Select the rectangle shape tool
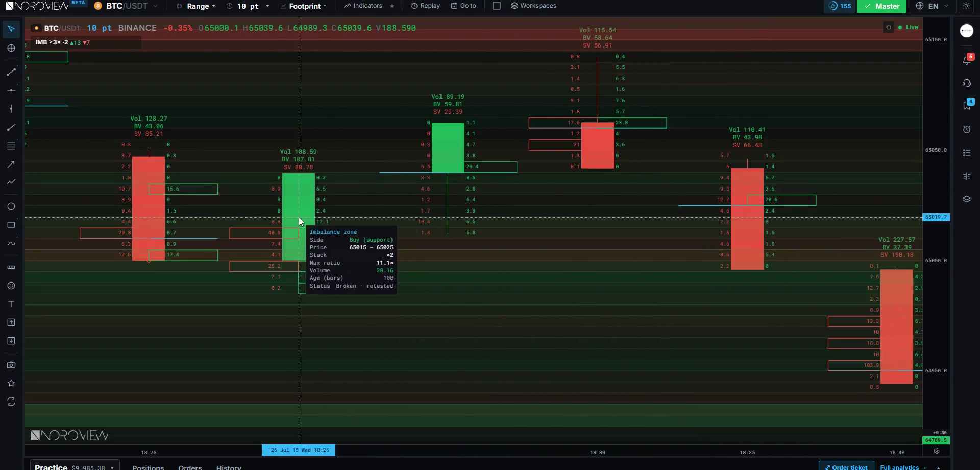 (11, 225)
